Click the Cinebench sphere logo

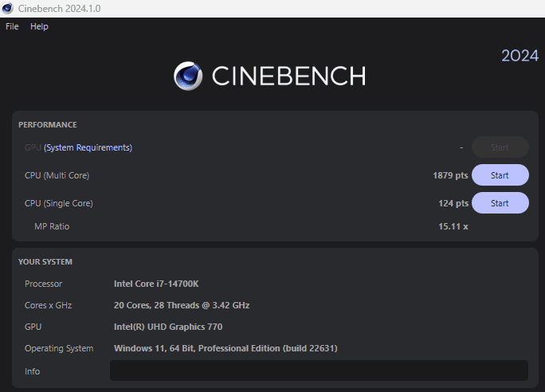[x=188, y=76]
